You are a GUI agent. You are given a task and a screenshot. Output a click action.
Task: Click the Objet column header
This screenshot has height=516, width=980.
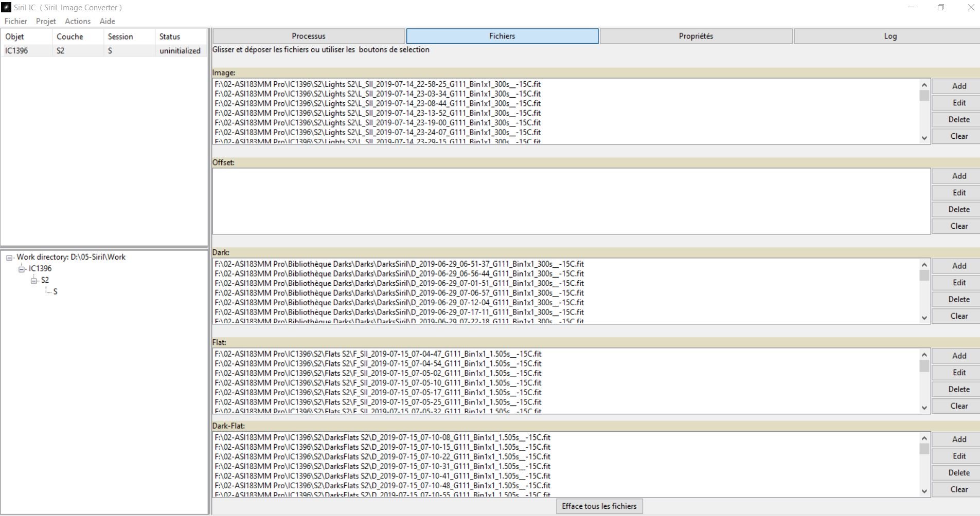point(26,36)
